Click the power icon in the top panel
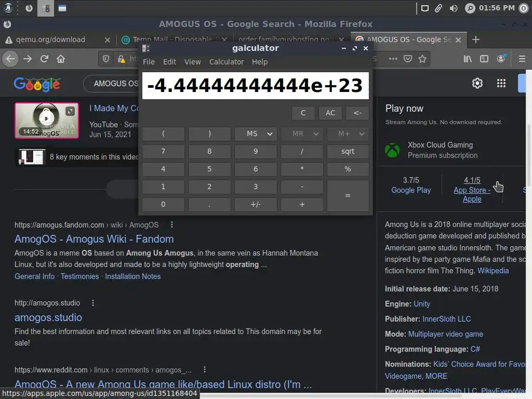This screenshot has width=532, height=399. 524,8
